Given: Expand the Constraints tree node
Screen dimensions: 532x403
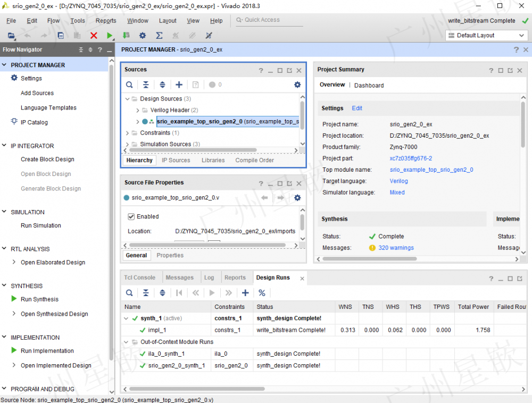Looking at the screenshot, I should tap(128, 133).
